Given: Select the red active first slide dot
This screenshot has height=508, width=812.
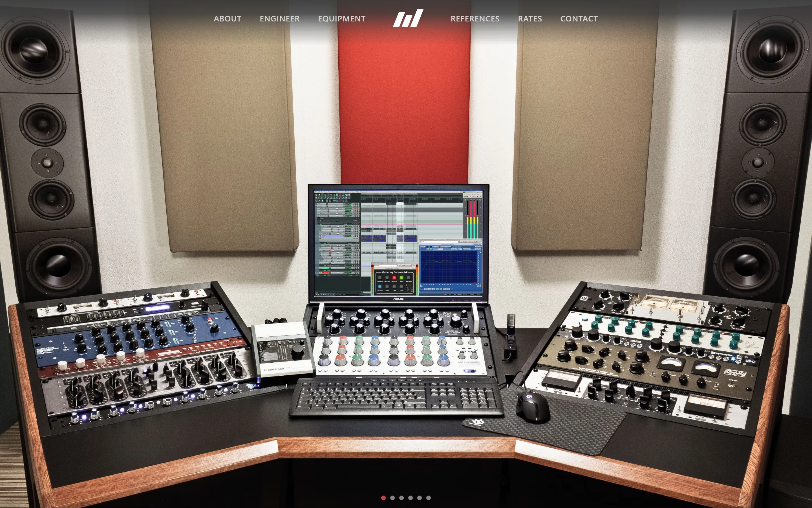Looking at the screenshot, I should point(383,498).
